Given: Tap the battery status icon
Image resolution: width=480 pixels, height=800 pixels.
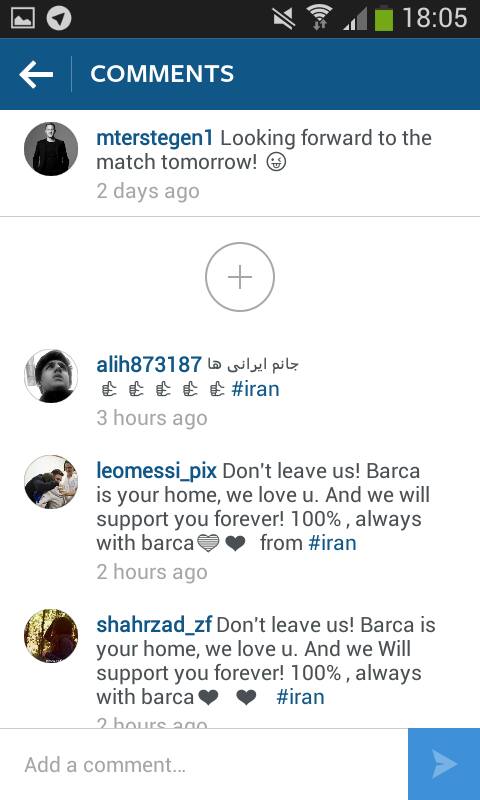Looking at the screenshot, I should (384, 19).
